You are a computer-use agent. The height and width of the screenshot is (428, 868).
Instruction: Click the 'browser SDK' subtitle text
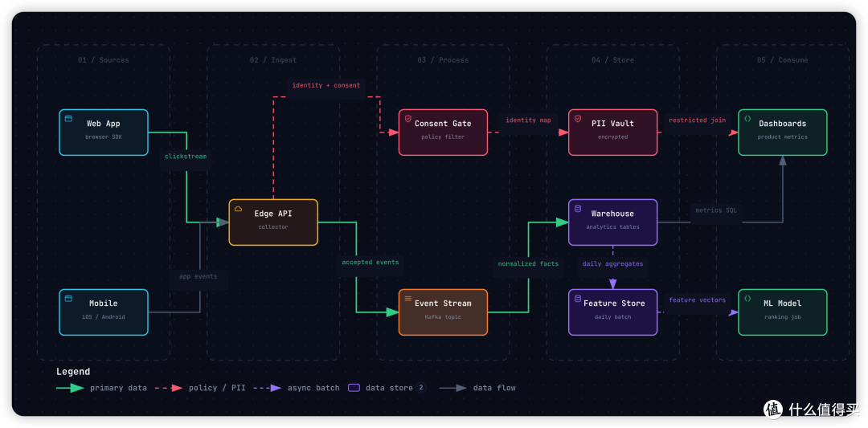[x=104, y=137]
